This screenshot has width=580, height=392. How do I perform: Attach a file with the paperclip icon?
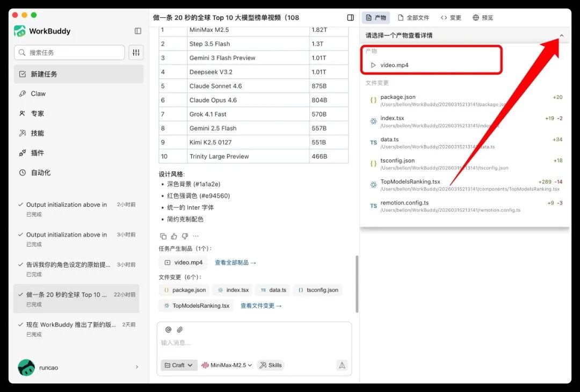click(180, 330)
